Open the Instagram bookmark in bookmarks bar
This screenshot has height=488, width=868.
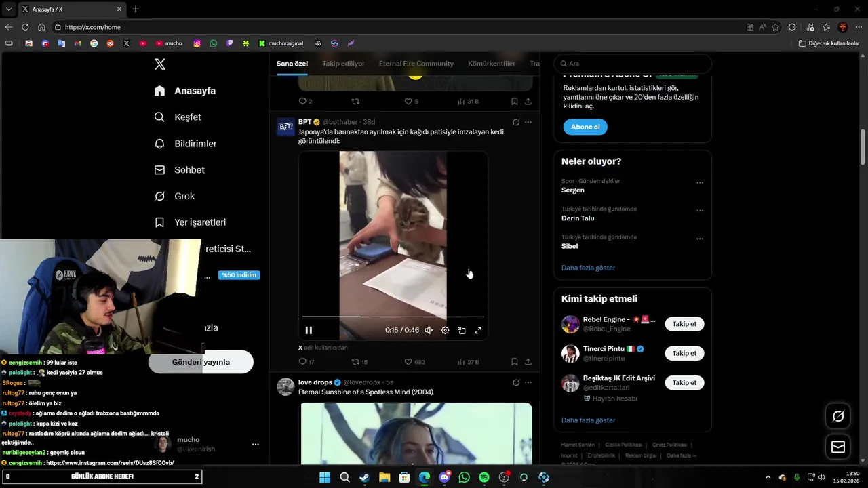pos(197,43)
